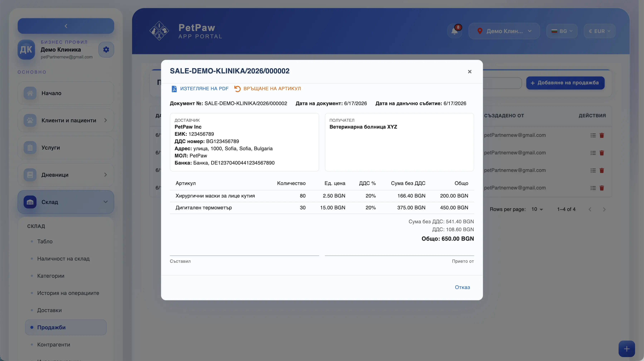Expand the Дневници chevron
The image size is (644, 361).
[106, 175]
